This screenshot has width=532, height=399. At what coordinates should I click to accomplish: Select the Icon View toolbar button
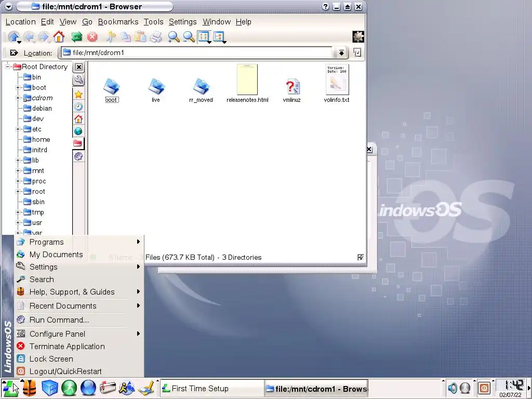point(204,37)
